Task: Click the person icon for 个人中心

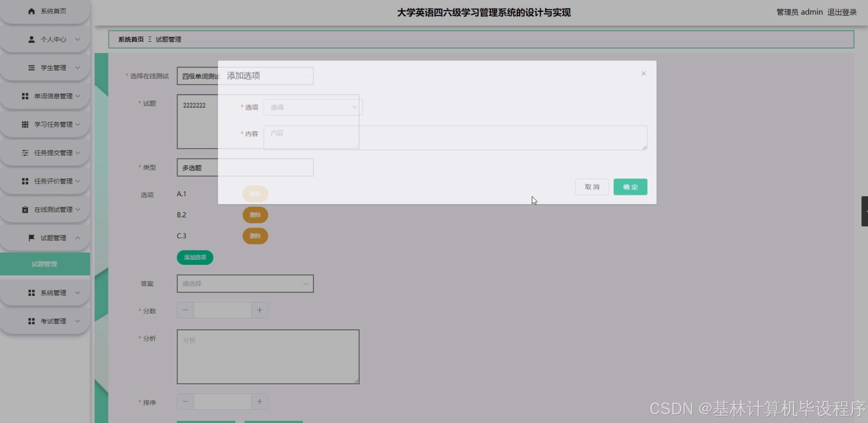Action: point(31,39)
